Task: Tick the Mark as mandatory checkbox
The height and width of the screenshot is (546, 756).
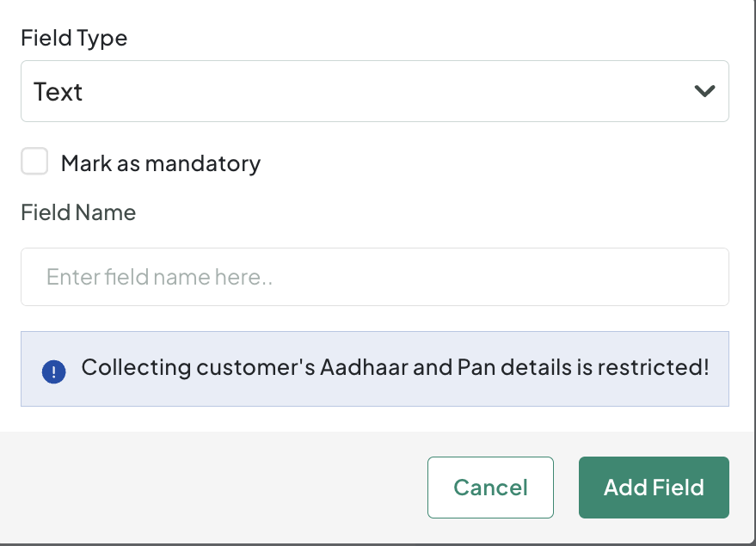Action: point(34,161)
